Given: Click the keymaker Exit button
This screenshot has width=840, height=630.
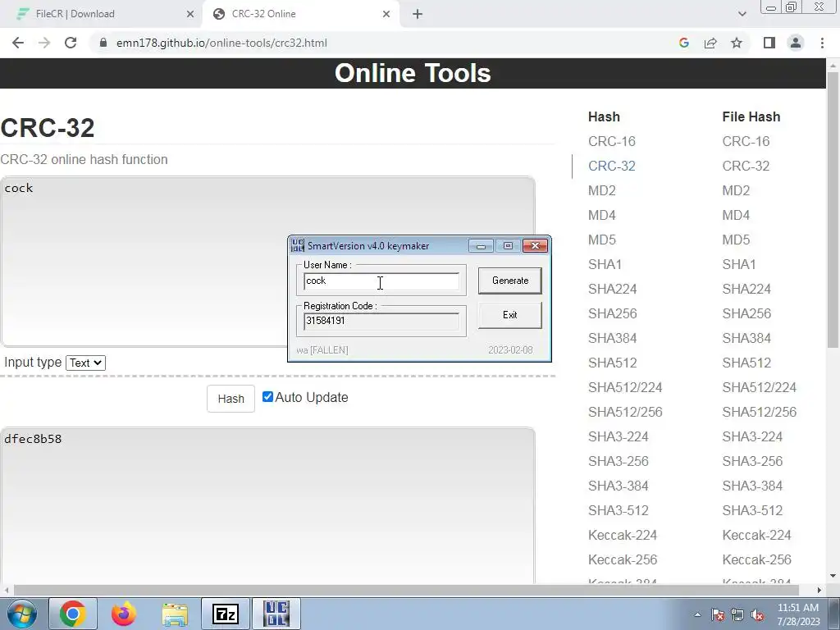Looking at the screenshot, I should coord(510,315).
